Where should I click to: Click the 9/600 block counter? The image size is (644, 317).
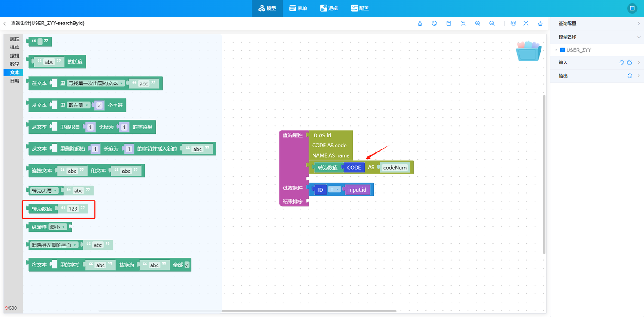tap(11, 308)
